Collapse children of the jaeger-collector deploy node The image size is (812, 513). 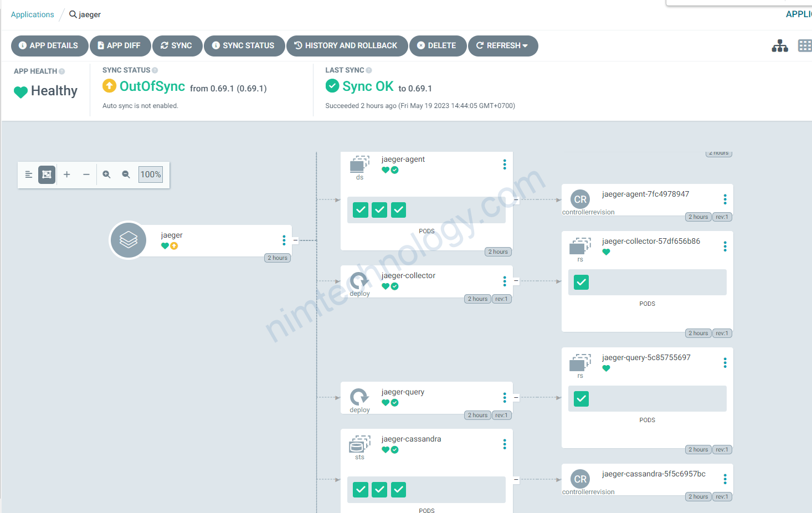(x=516, y=281)
